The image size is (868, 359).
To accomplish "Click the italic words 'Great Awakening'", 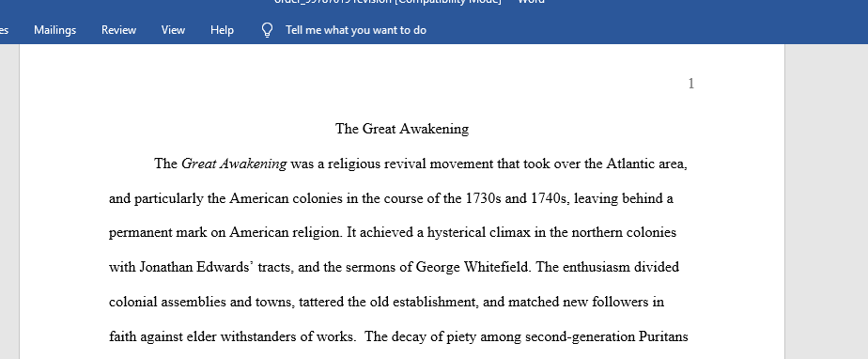I will (x=234, y=164).
